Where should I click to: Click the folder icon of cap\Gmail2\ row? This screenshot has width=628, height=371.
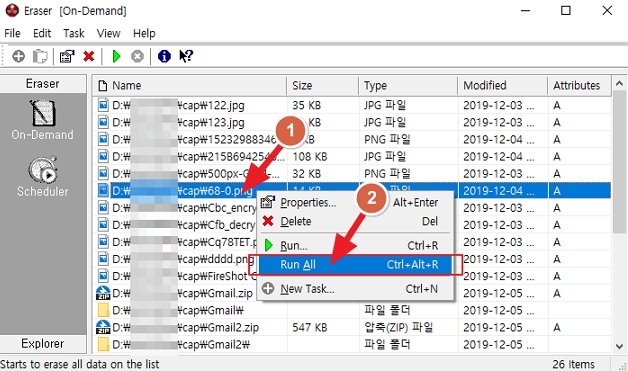pos(103,344)
